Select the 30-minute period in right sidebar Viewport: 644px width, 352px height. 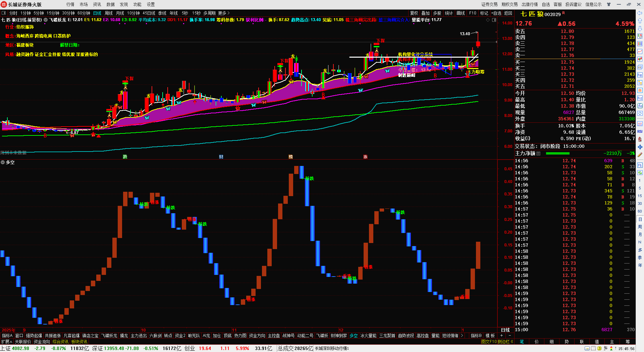(x=640, y=203)
